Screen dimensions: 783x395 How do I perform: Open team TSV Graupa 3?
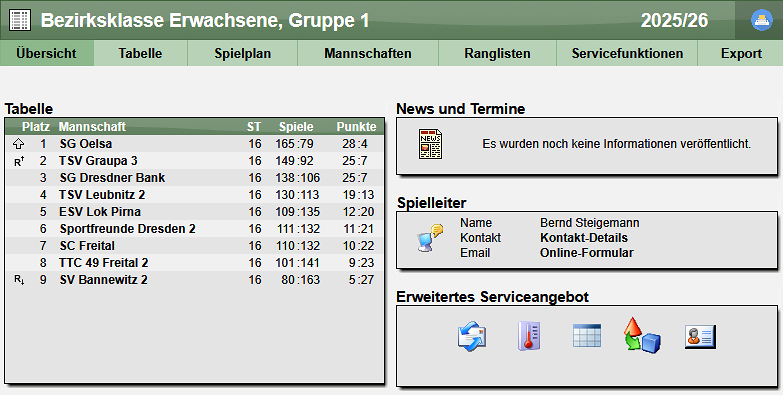(98, 161)
